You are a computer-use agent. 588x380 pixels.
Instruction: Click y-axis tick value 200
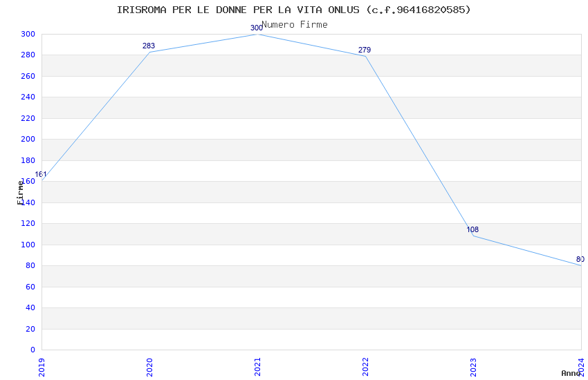28,140
